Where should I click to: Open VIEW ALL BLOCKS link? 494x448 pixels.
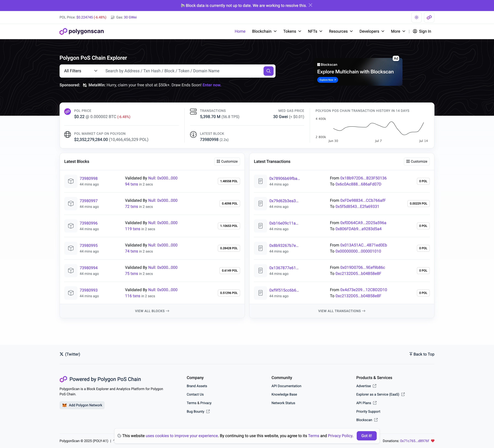point(152,311)
